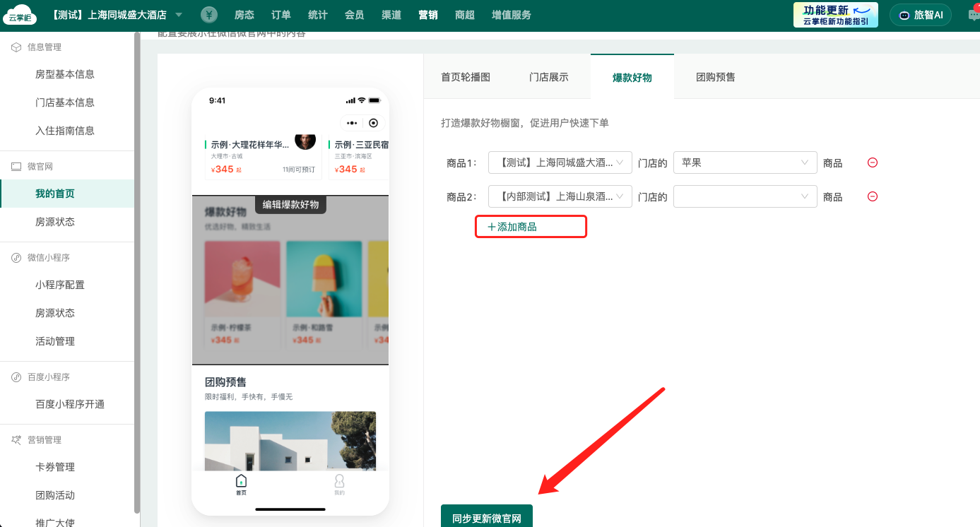The image size is (980, 527).
Task: Open the hotel switcher dropdown arrow
Action: [178, 15]
